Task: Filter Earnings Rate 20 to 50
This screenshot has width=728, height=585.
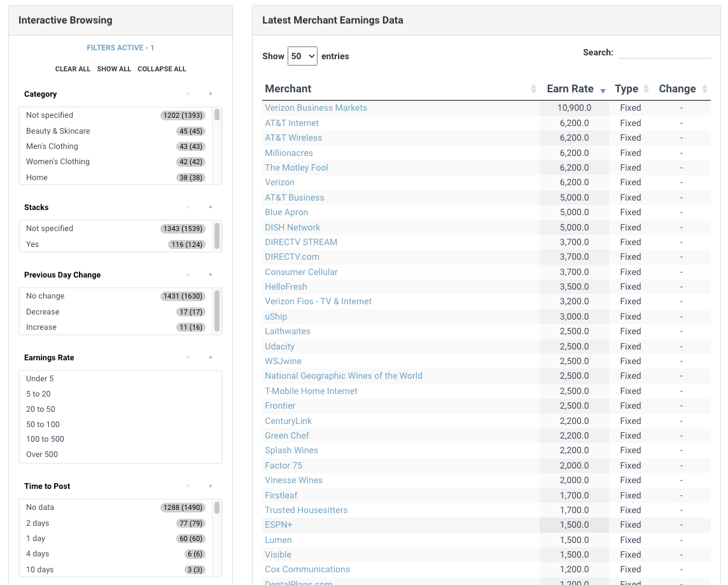Action: pos(120,409)
